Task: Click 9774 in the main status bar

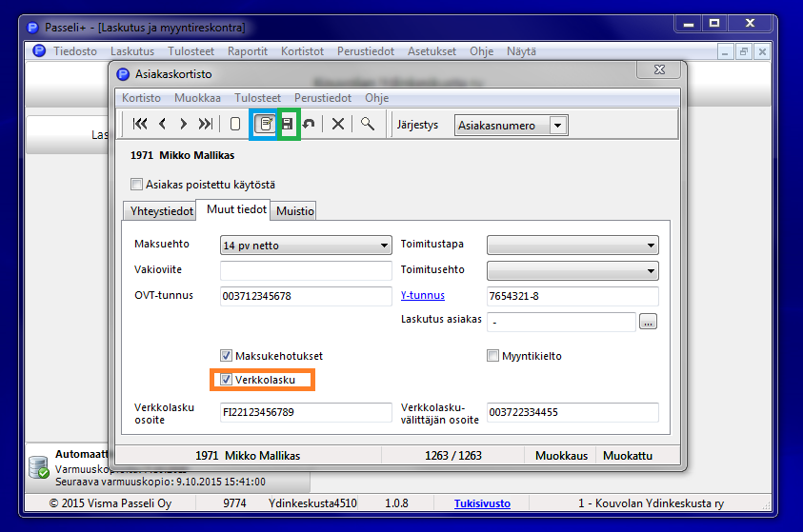Action: (x=234, y=503)
